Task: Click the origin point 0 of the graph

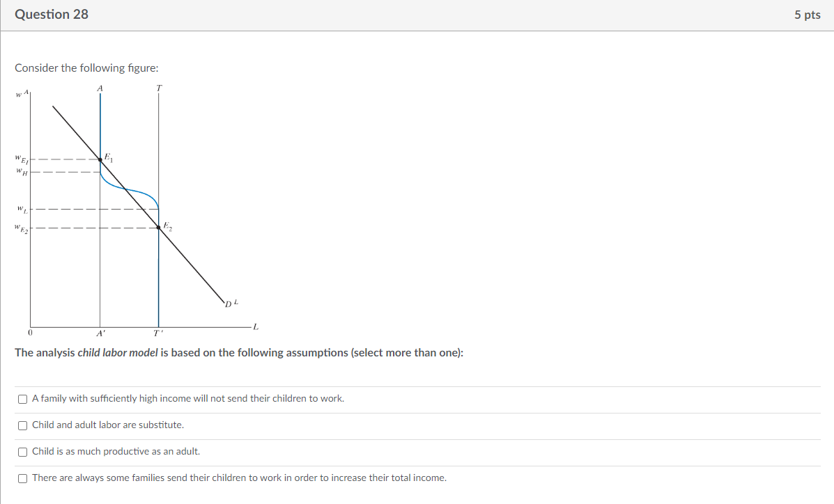Action: pos(30,333)
